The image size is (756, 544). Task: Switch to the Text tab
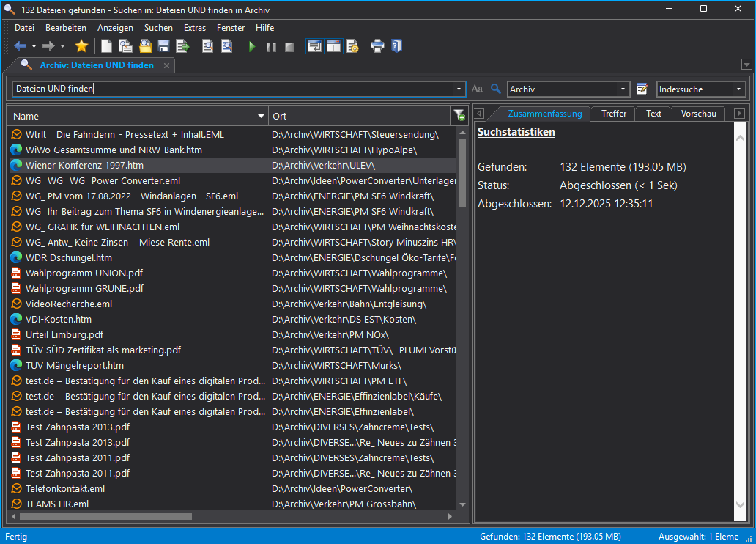pyautogui.click(x=653, y=114)
